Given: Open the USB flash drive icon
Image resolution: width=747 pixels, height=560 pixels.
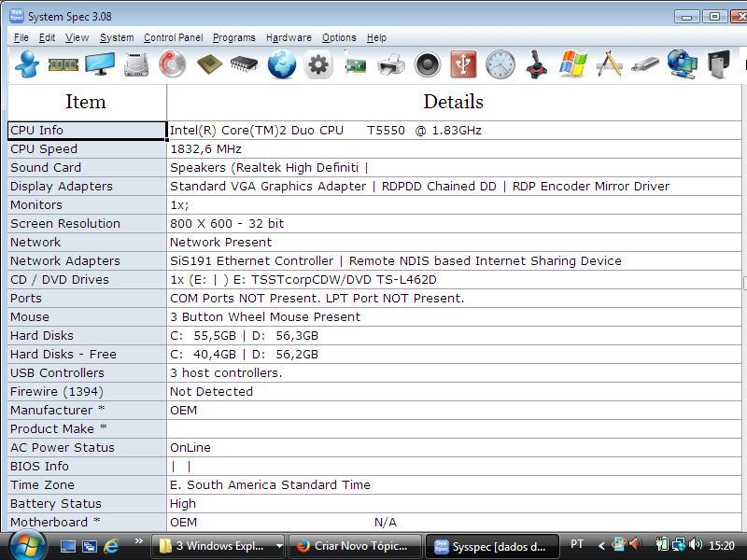Looking at the screenshot, I should tap(645, 64).
